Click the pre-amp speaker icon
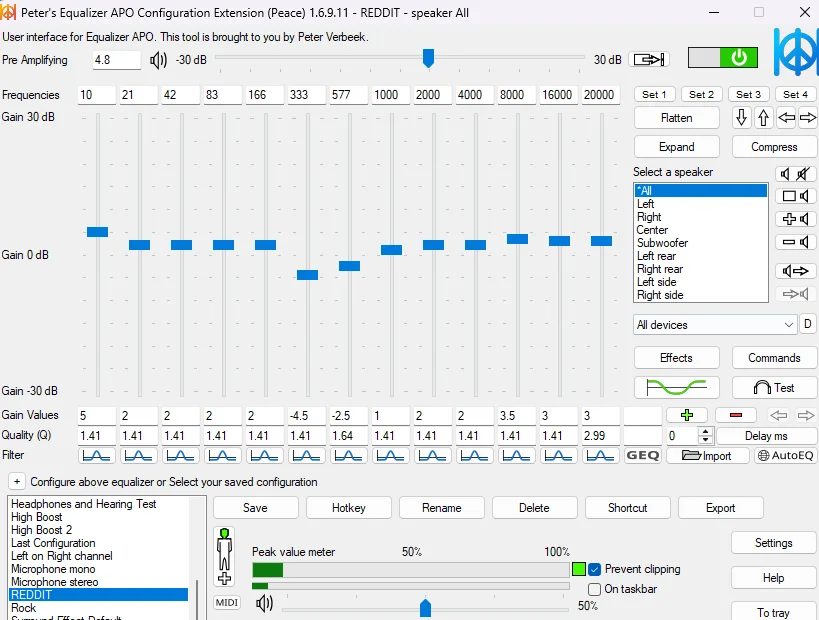Image resolution: width=819 pixels, height=620 pixels. coord(158,60)
